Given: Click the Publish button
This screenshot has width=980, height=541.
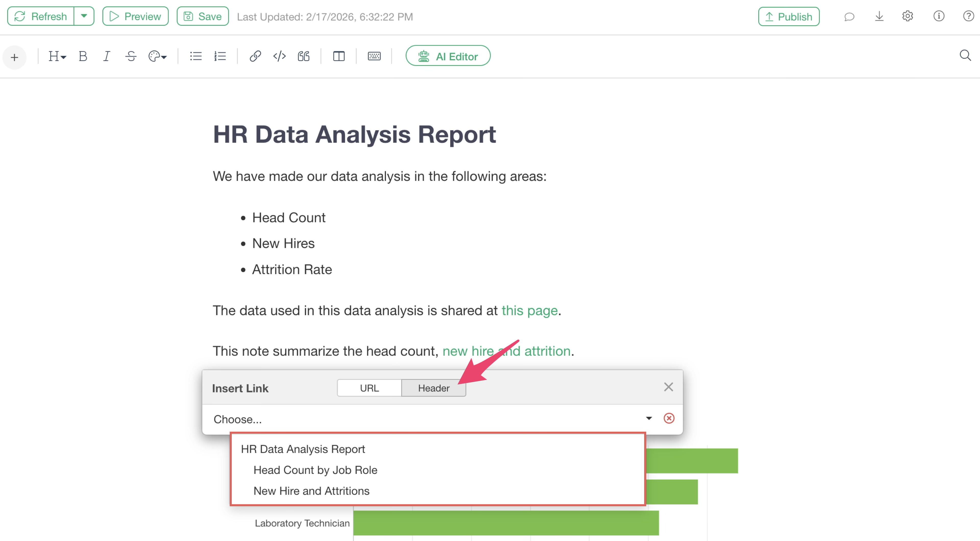Looking at the screenshot, I should coord(789,16).
